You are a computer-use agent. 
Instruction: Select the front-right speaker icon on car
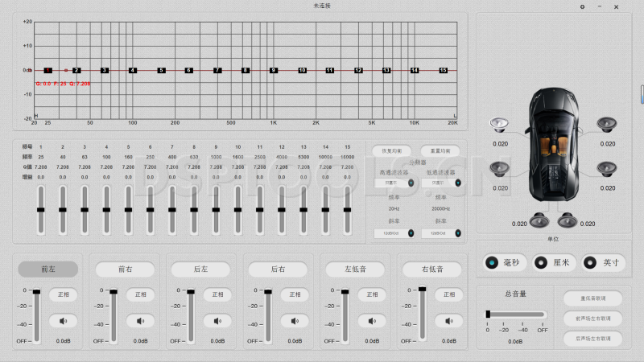pyautogui.click(x=606, y=125)
